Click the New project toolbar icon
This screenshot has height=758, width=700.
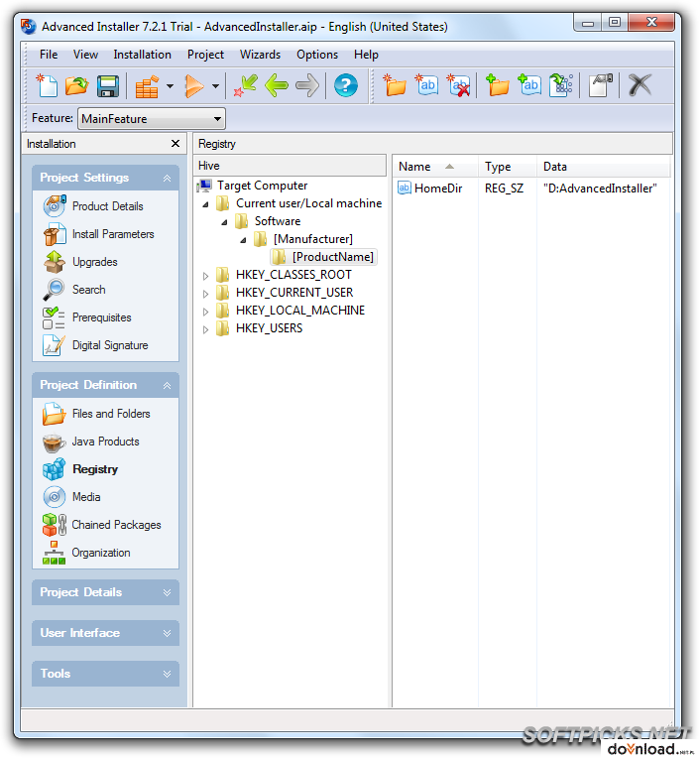pyautogui.click(x=48, y=85)
